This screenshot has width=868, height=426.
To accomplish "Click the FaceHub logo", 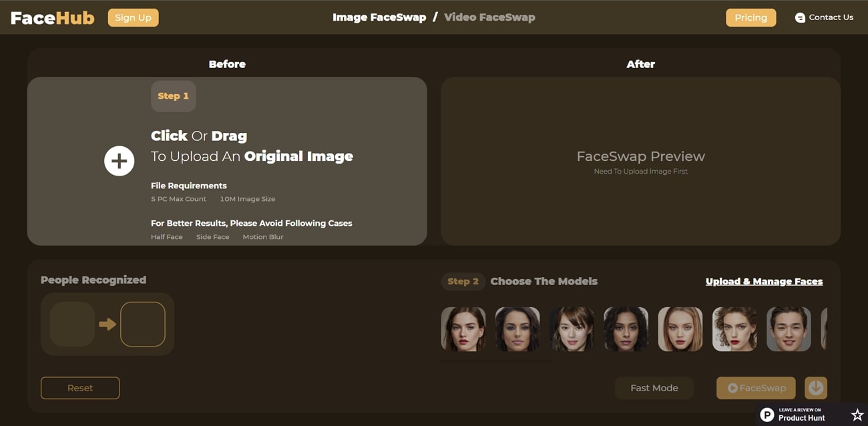I will click(x=52, y=17).
